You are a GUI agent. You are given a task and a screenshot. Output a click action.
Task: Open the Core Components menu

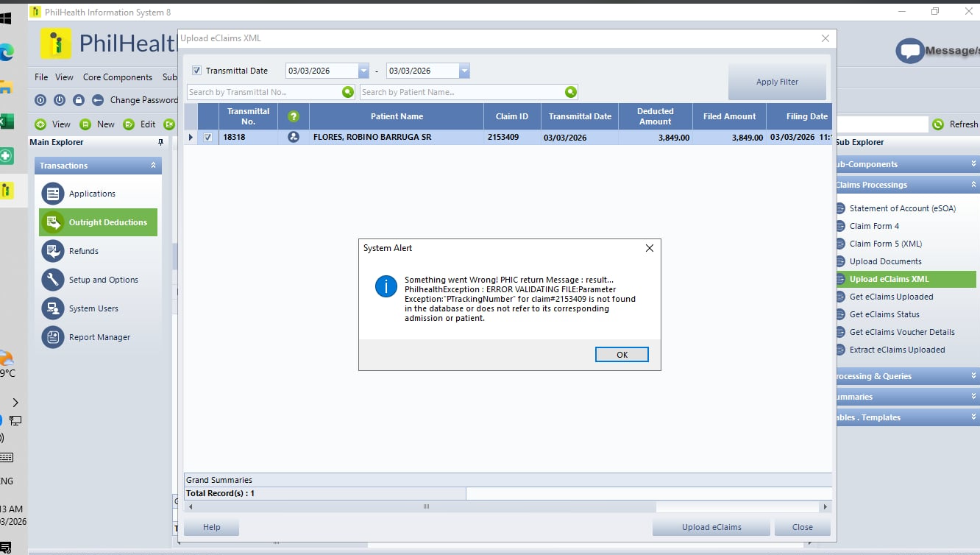pos(118,77)
